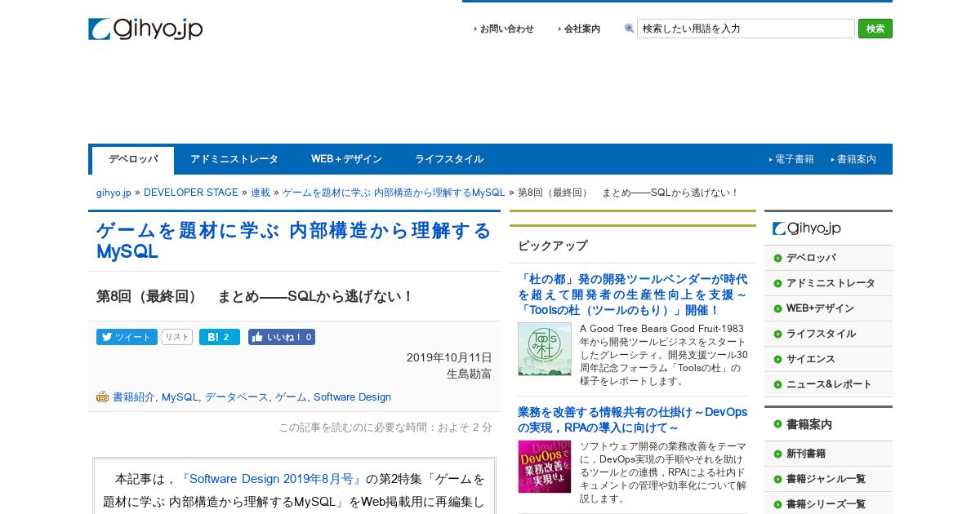Open sidebar アドミニストレータ link
The height and width of the screenshot is (514, 980).
(831, 283)
